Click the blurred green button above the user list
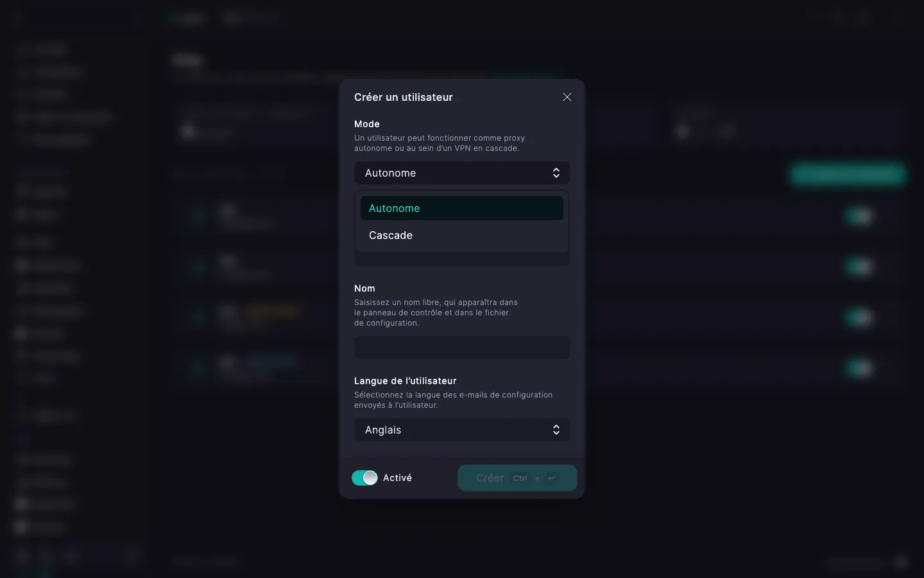Image resolution: width=924 pixels, height=578 pixels. [848, 173]
